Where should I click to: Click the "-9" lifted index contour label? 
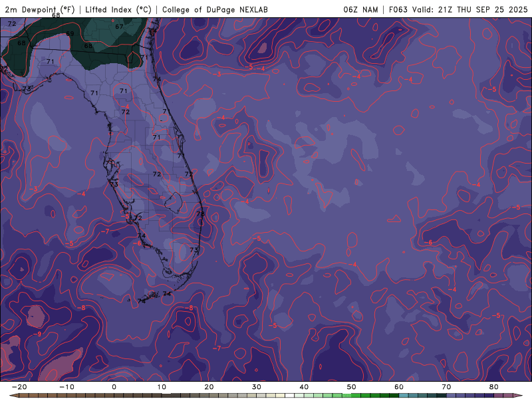point(37,334)
